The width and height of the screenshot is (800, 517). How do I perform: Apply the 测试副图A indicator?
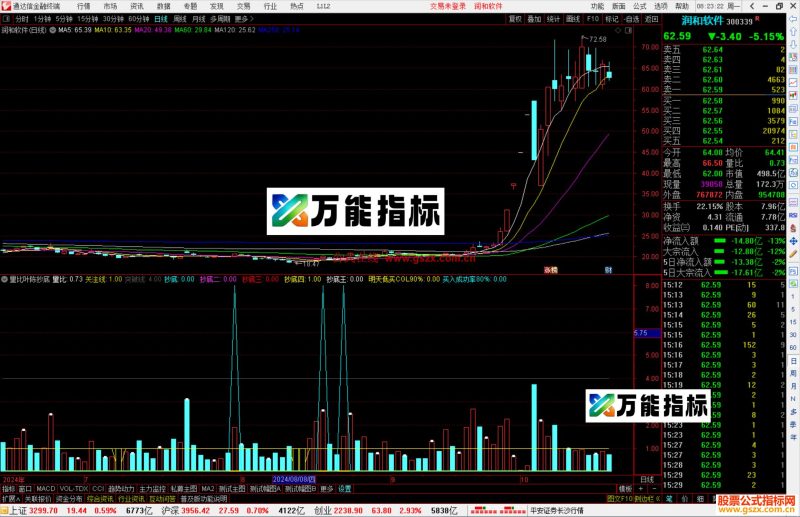tap(265, 489)
